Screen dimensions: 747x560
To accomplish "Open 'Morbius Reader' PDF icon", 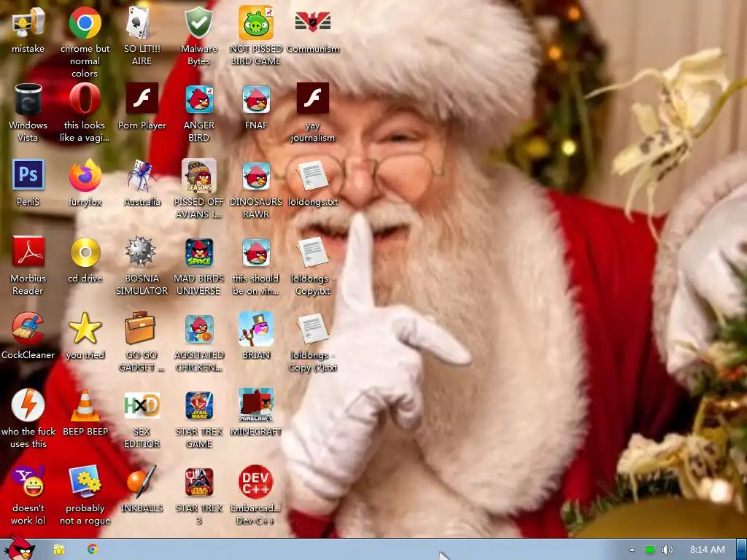I will [28, 252].
